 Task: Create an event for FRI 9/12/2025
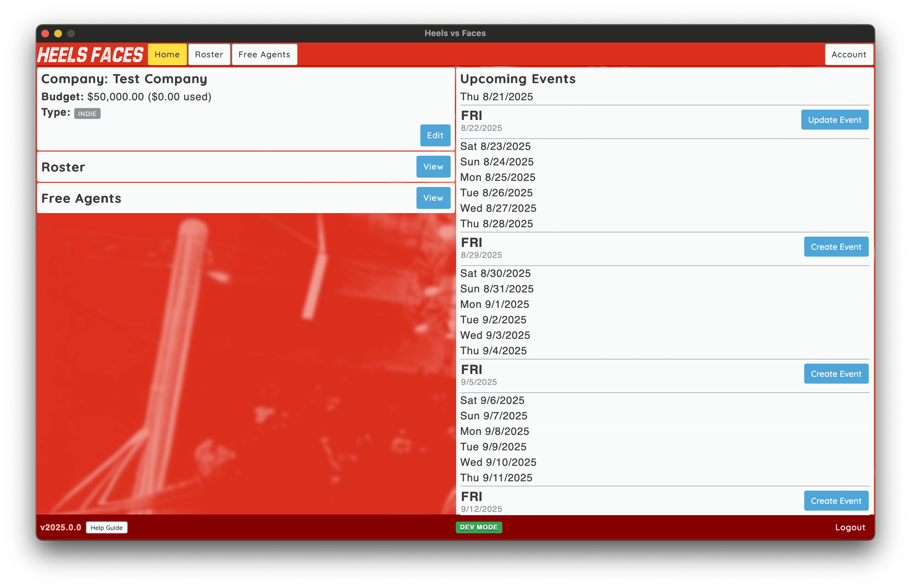click(836, 501)
